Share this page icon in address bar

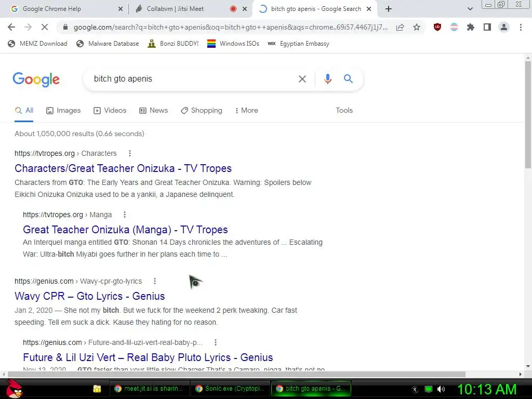400,27
